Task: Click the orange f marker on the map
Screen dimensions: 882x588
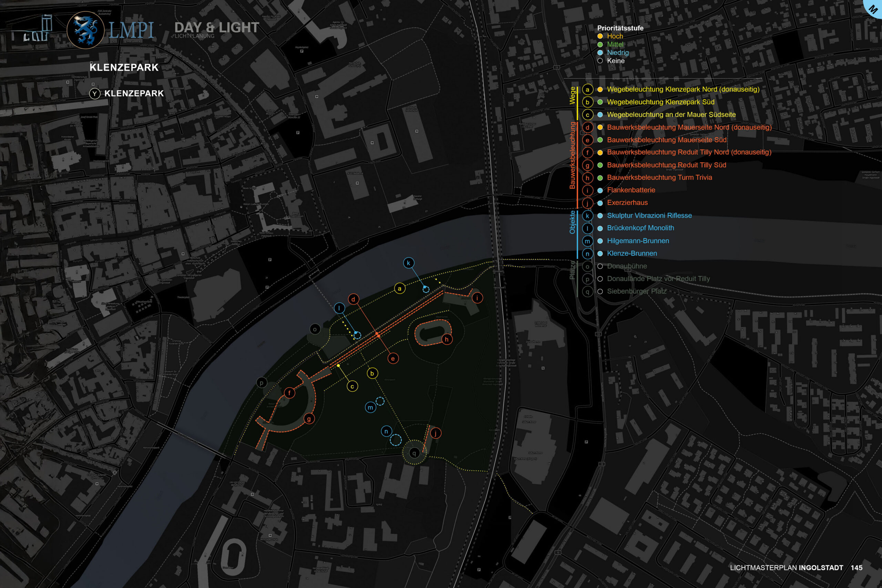Action: coord(289,393)
